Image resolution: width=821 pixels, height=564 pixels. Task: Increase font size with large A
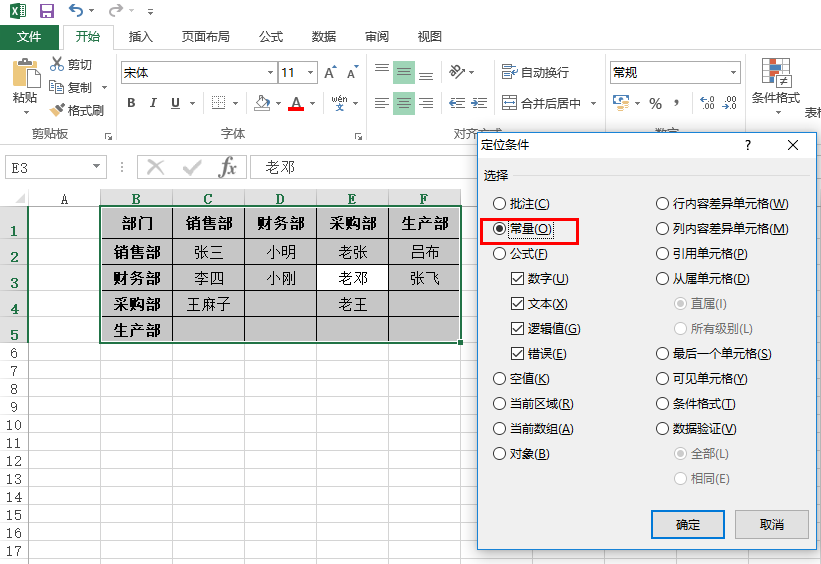[x=330, y=72]
